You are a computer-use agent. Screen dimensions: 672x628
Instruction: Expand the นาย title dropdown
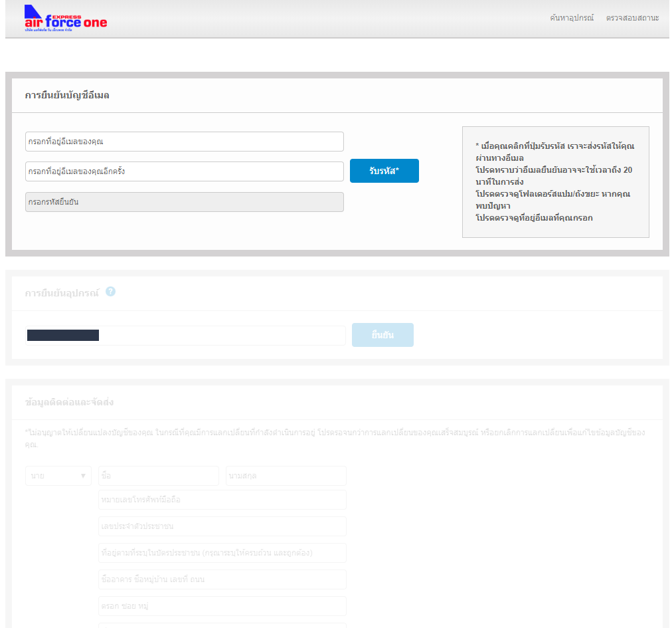point(58,476)
